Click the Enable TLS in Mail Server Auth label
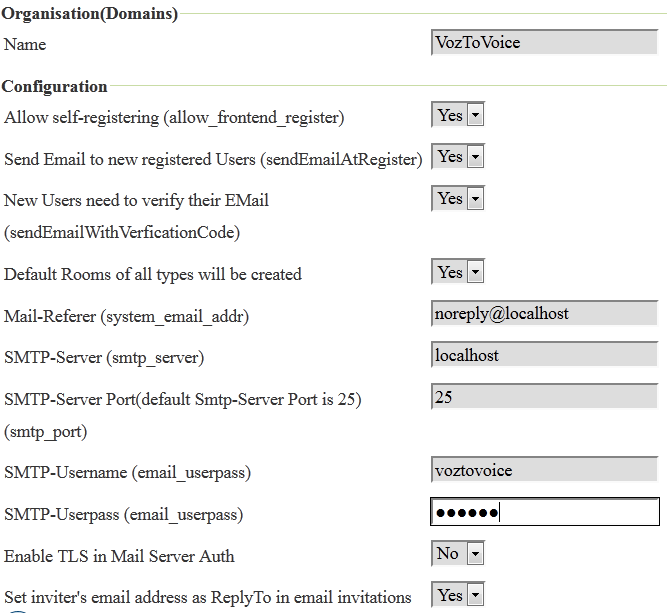Viewport: 667px width, 613px height. 119,556
